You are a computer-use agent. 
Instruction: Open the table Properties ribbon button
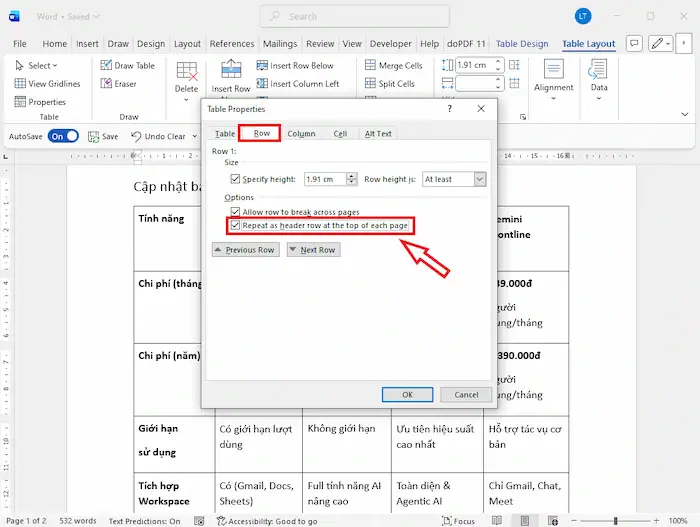pyautogui.click(x=20, y=102)
